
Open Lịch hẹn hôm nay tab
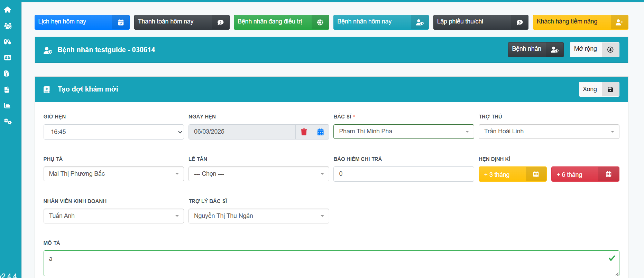pyautogui.click(x=82, y=22)
